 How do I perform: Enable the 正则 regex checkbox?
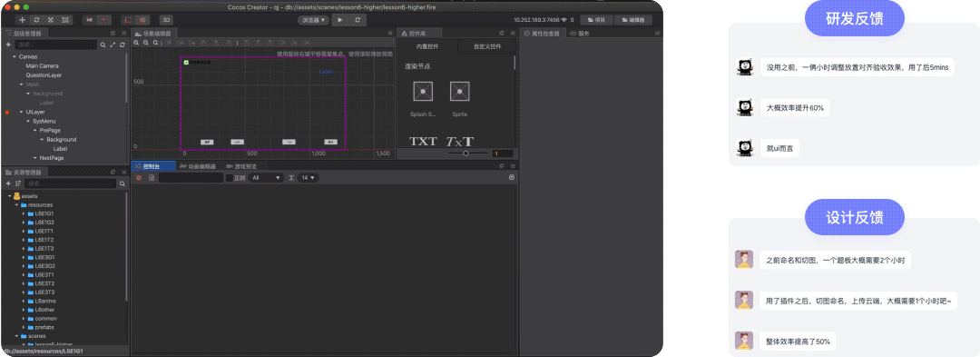(230, 178)
